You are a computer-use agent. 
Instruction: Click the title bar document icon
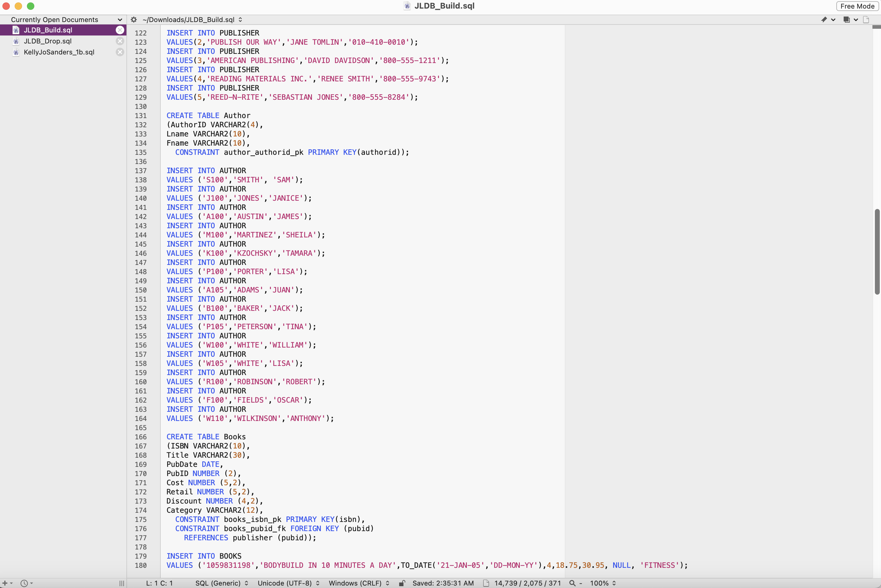click(x=407, y=6)
